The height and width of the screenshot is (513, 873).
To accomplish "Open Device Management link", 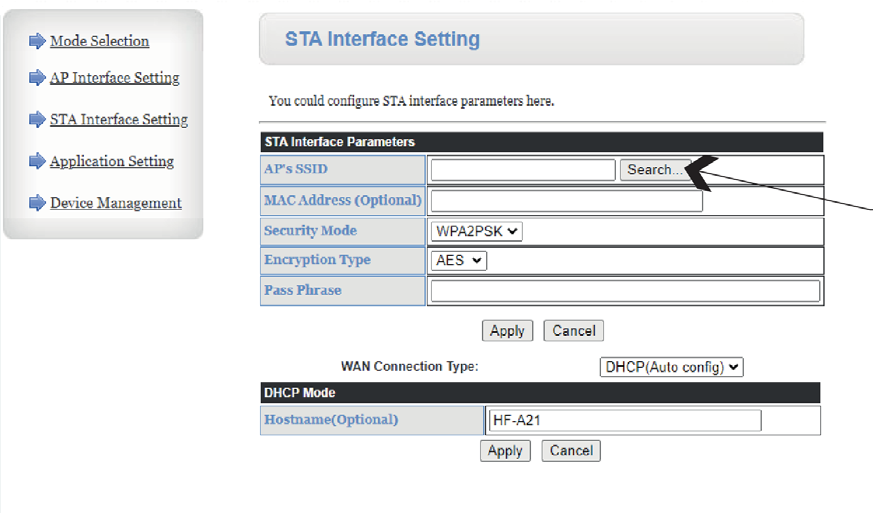I will point(115,204).
